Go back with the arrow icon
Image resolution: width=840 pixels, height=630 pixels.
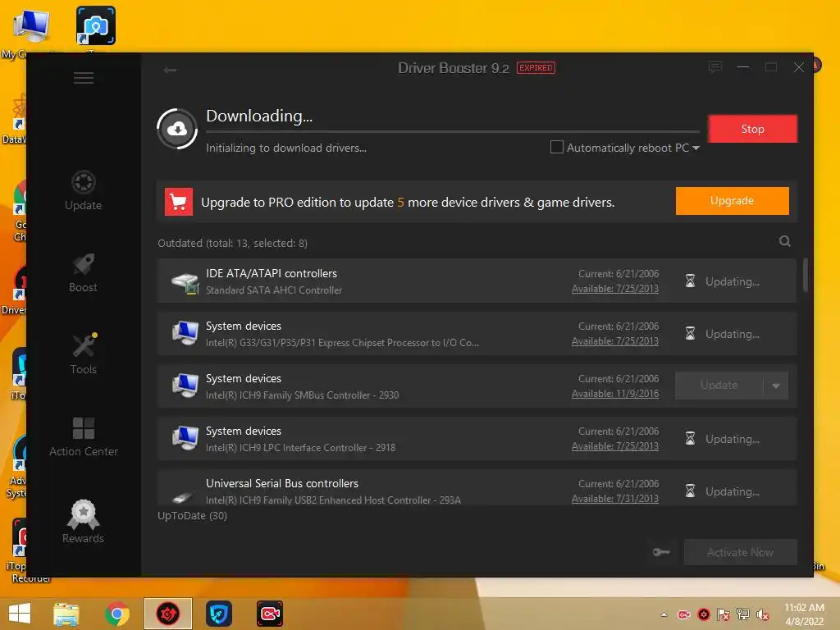[x=170, y=70]
